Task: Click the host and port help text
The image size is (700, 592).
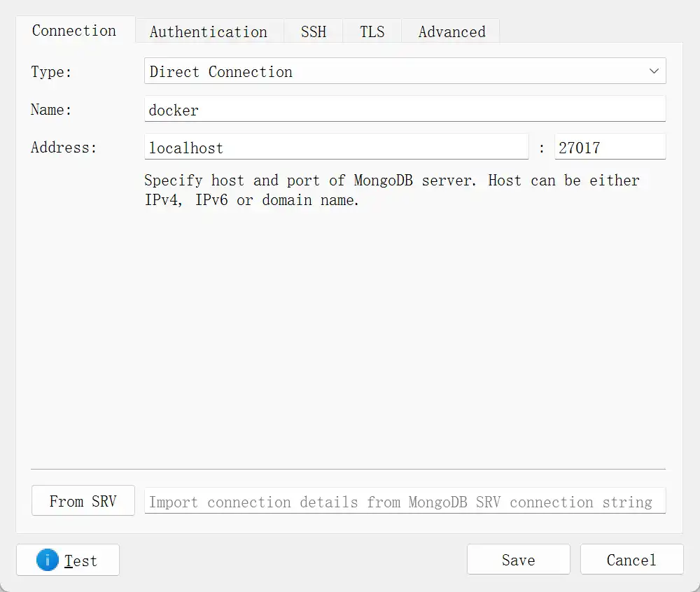Action: coord(392,190)
